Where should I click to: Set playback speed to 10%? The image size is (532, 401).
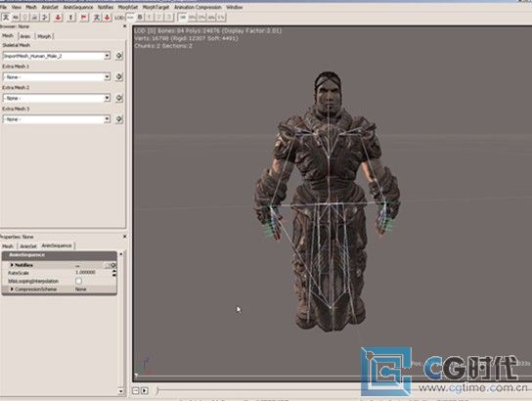(x=211, y=17)
